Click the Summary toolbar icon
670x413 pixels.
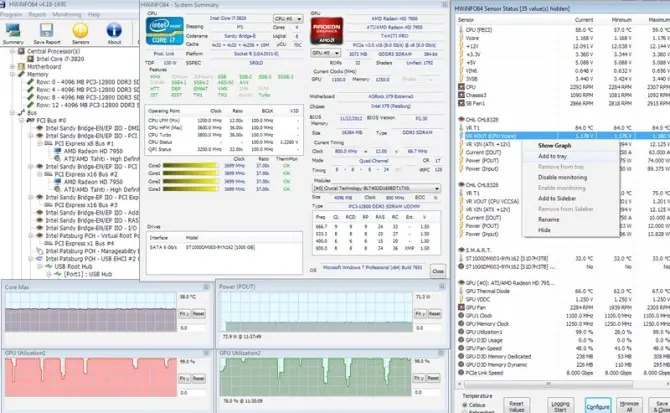[x=14, y=32]
